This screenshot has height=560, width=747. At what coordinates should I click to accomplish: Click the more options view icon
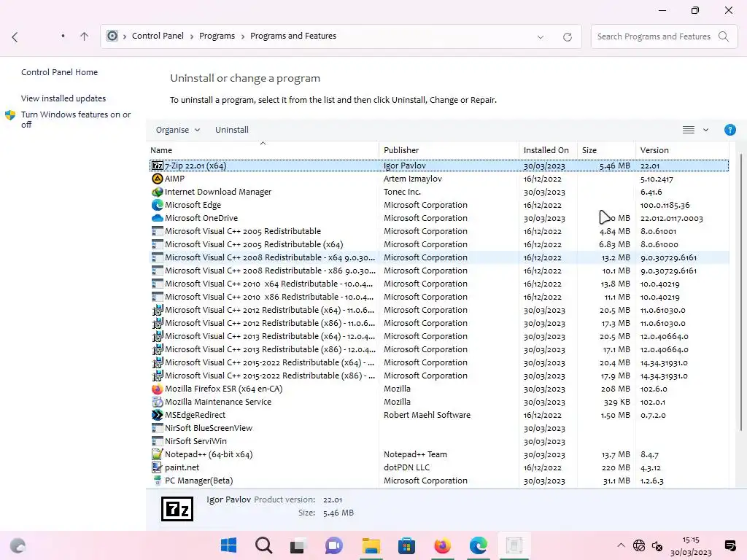(x=688, y=130)
